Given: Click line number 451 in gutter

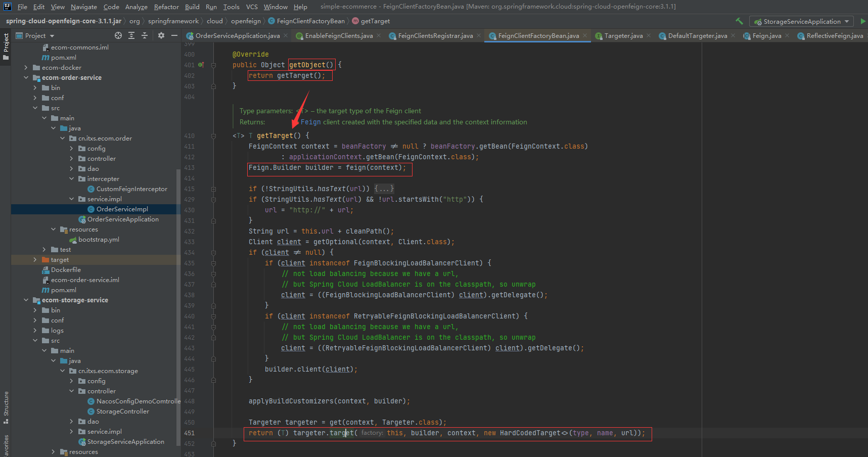Looking at the screenshot, I should [x=189, y=433].
